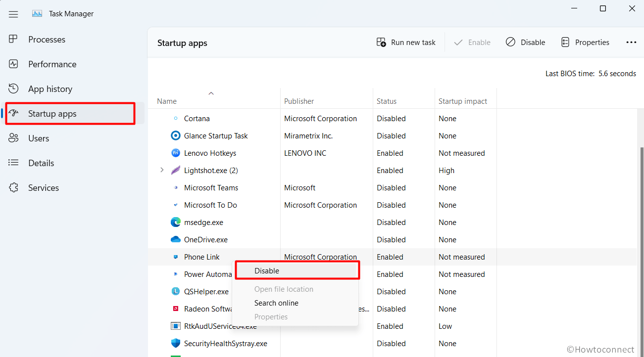Click the RtkAudUService64.exe icon
Viewport: 644px width, 357px height.
coord(176,326)
